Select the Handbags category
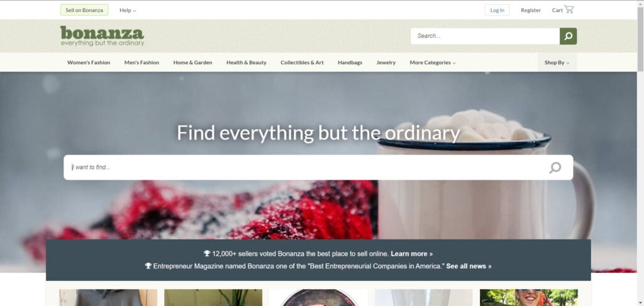The width and height of the screenshot is (644, 306). (x=350, y=63)
